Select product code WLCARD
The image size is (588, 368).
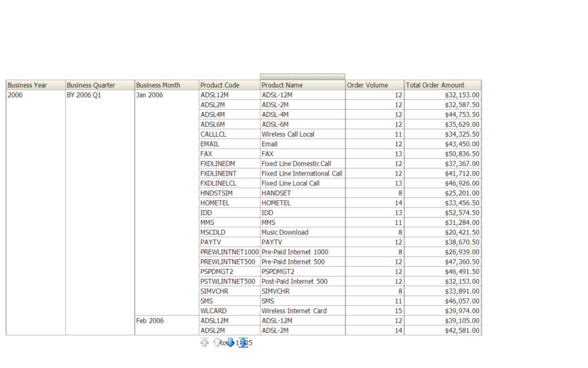point(214,311)
